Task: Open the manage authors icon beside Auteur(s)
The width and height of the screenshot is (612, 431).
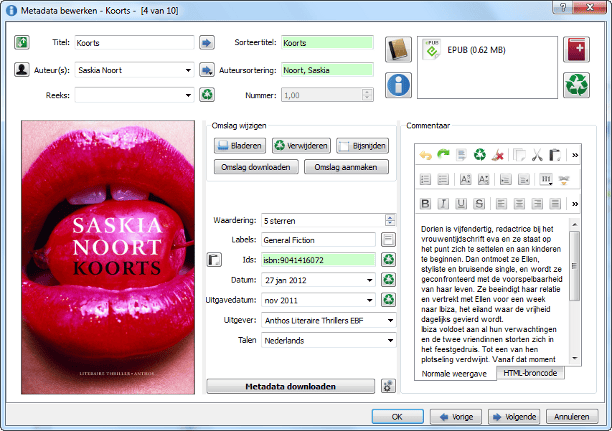Action: tap(22, 70)
